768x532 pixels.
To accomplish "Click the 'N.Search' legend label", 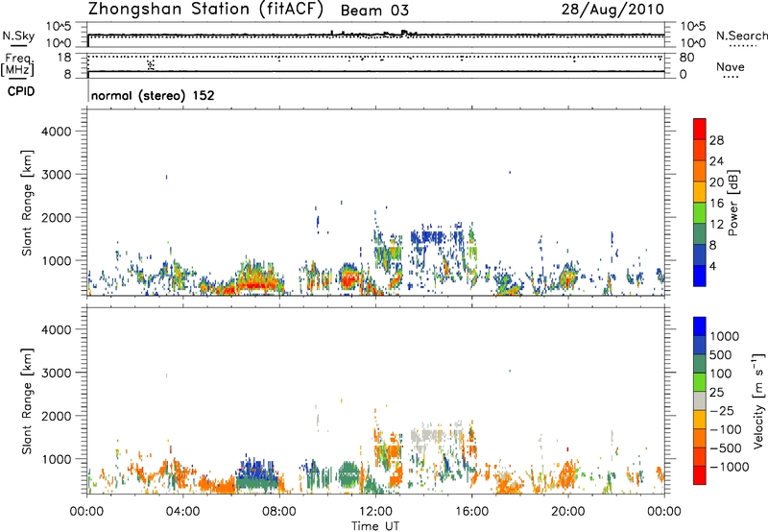I will [741, 36].
